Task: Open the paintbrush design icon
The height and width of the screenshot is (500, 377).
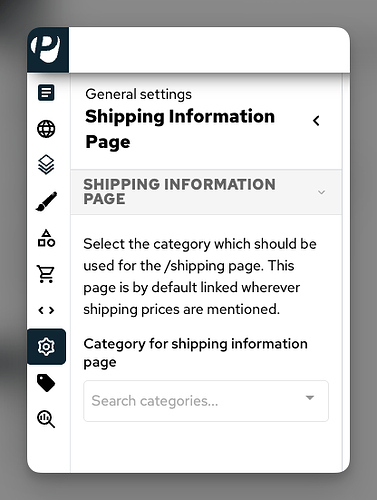Action: (x=46, y=201)
